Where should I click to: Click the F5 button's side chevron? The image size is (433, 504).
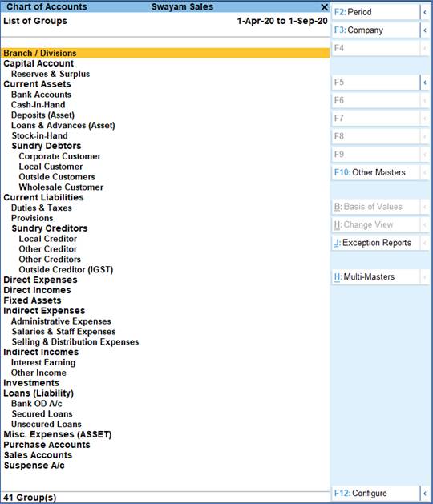point(425,83)
